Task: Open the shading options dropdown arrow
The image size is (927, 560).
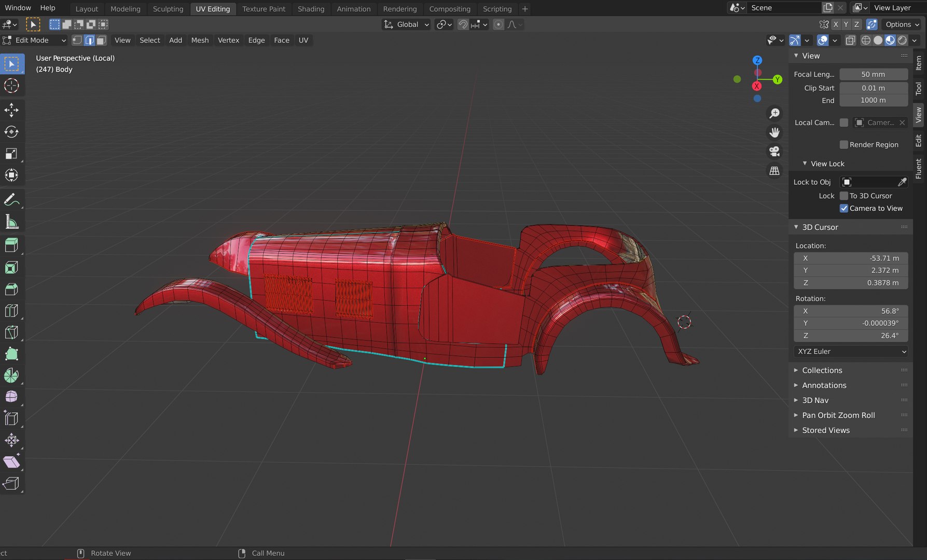Action: [915, 40]
